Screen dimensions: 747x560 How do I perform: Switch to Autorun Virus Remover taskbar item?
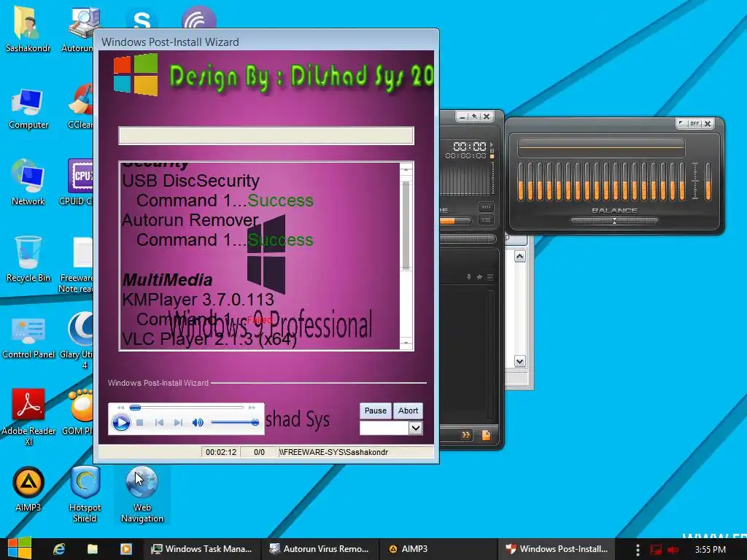[x=320, y=549]
